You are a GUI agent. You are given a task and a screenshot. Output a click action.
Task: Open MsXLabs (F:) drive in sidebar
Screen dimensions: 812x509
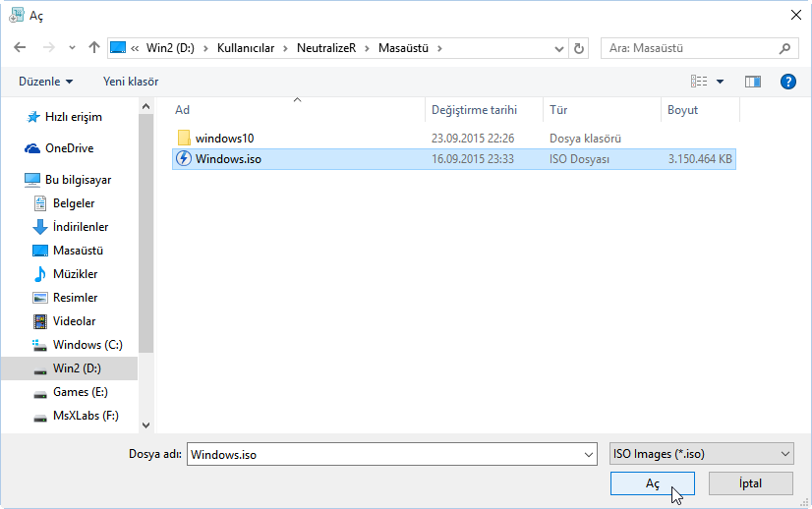coord(76,416)
